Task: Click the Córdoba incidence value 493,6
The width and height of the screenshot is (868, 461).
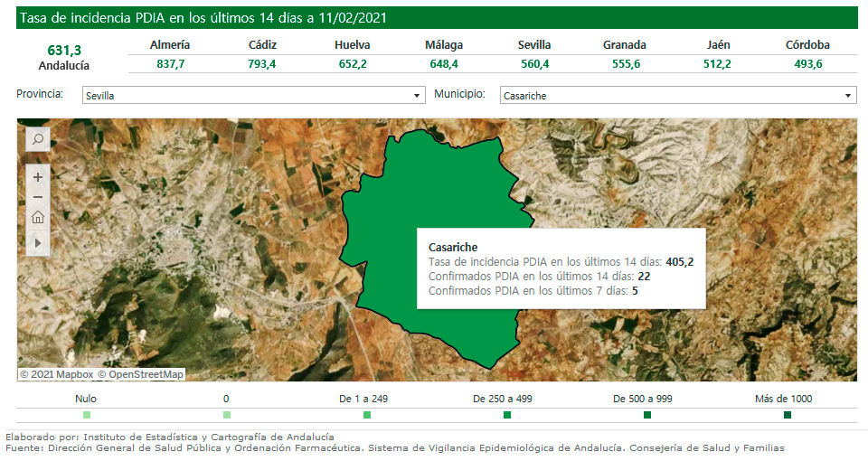Action: 807,64
